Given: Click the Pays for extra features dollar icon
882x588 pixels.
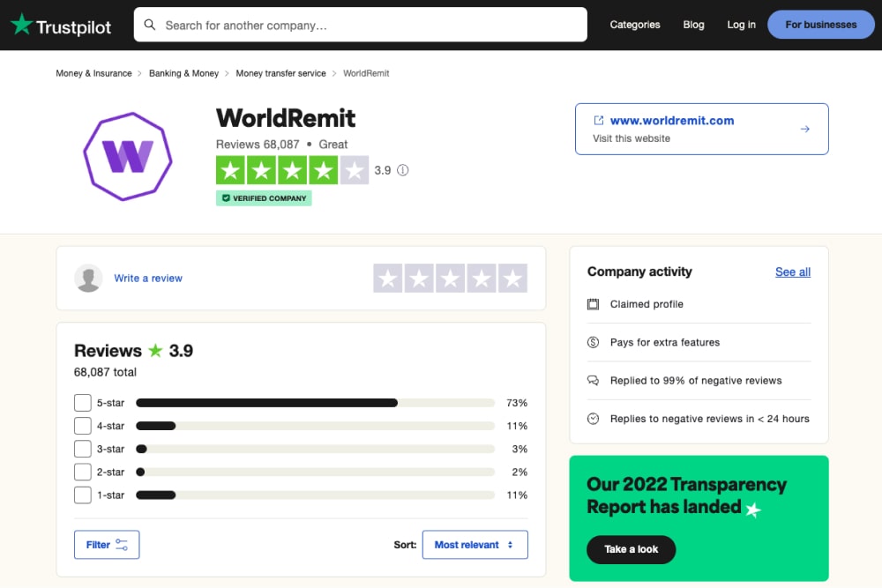Looking at the screenshot, I should click(x=593, y=342).
